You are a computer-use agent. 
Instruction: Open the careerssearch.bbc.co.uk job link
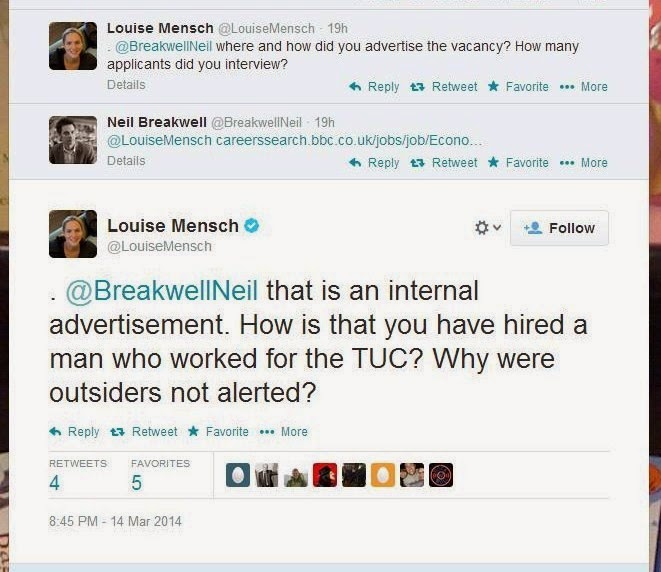pos(349,140)
